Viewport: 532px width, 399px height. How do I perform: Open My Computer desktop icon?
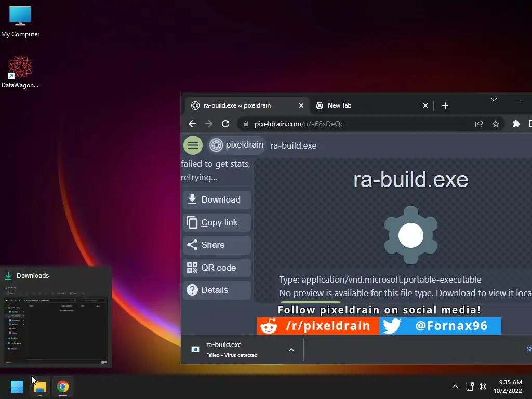pyautogui.click(x=20, y=22)
